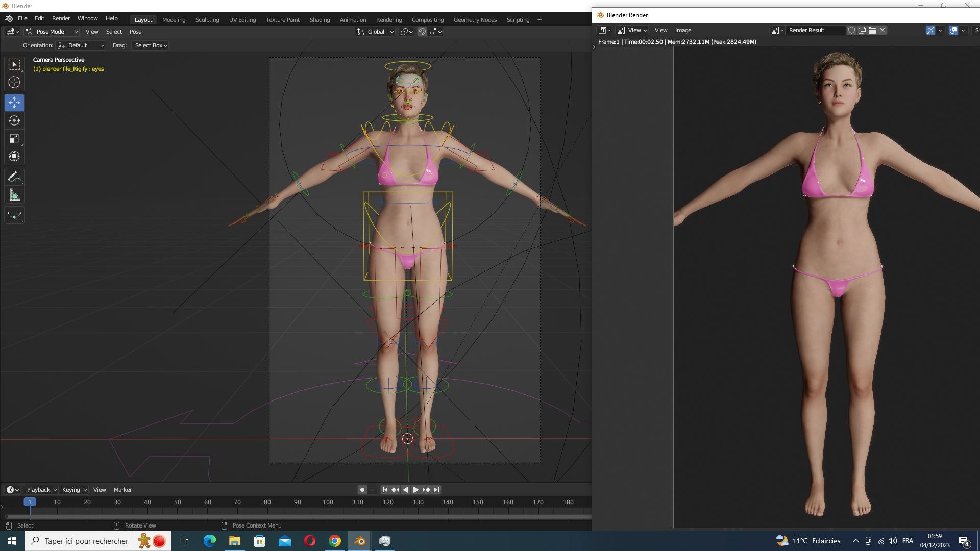Choose the 3D Cursor tool
Image resolution: width=980 pixels, height=551 pixels.
click(x=14, y=82)
